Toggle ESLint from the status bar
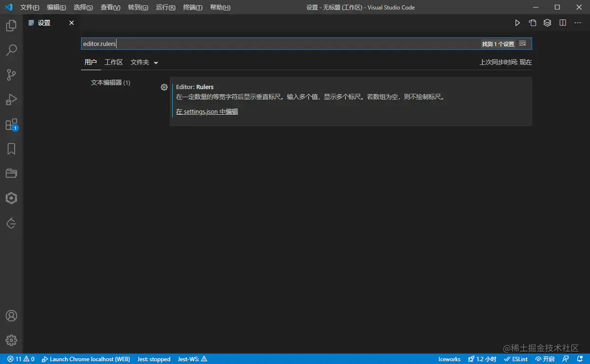The width and height of the screenshot is (590, 364). pos(516,359)
